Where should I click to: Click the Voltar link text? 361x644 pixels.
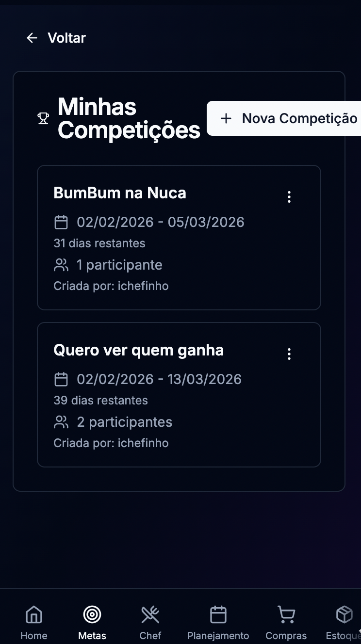point(66,38)
